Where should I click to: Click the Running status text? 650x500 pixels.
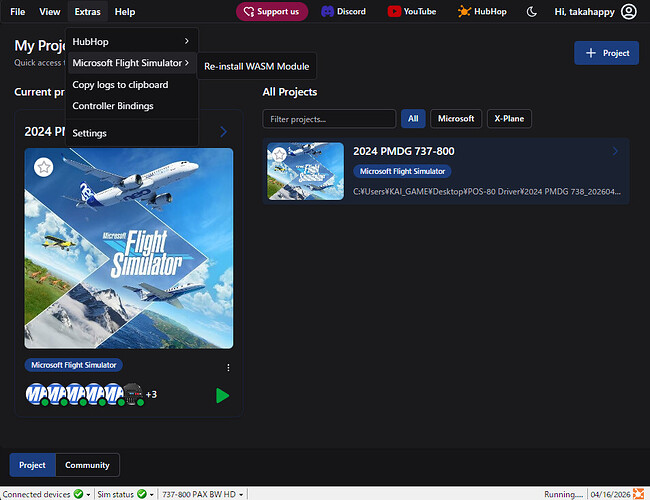tap(563, 494)
